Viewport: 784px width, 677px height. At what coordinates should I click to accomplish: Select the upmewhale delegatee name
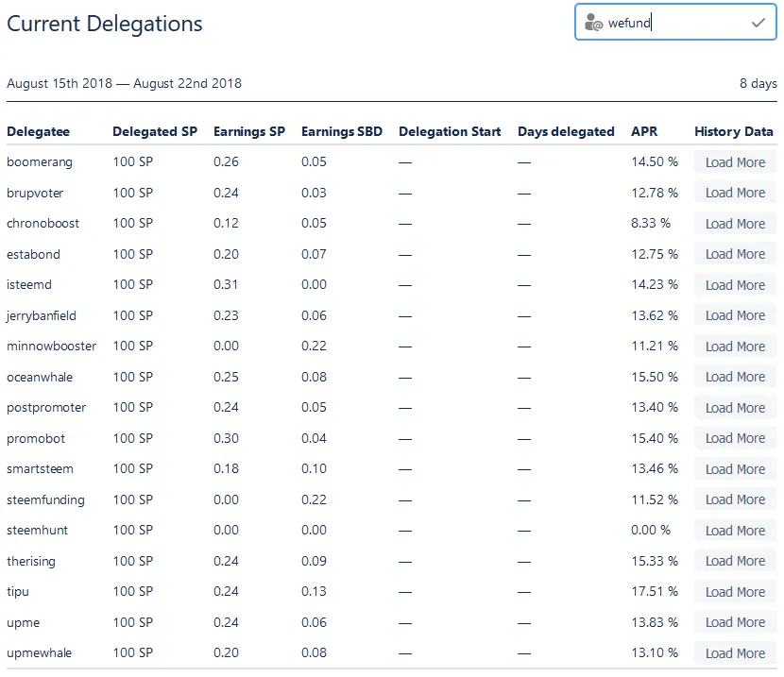point(39,653)
